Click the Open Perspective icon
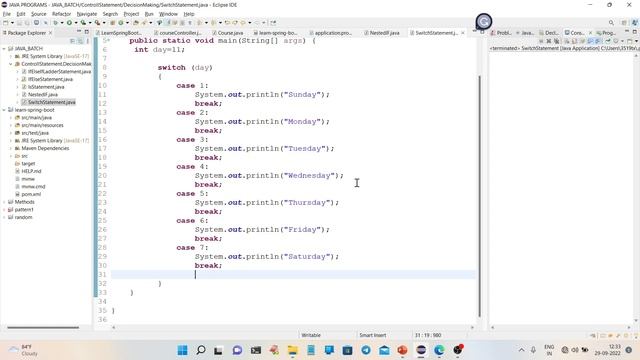Viewport: 640px width, 360px height. (624, 23)
